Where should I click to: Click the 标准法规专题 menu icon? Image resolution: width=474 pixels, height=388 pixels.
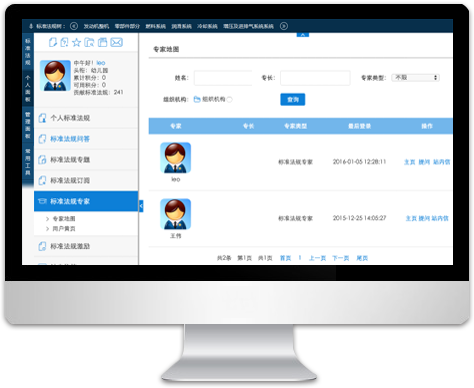(x=42, y=160)
